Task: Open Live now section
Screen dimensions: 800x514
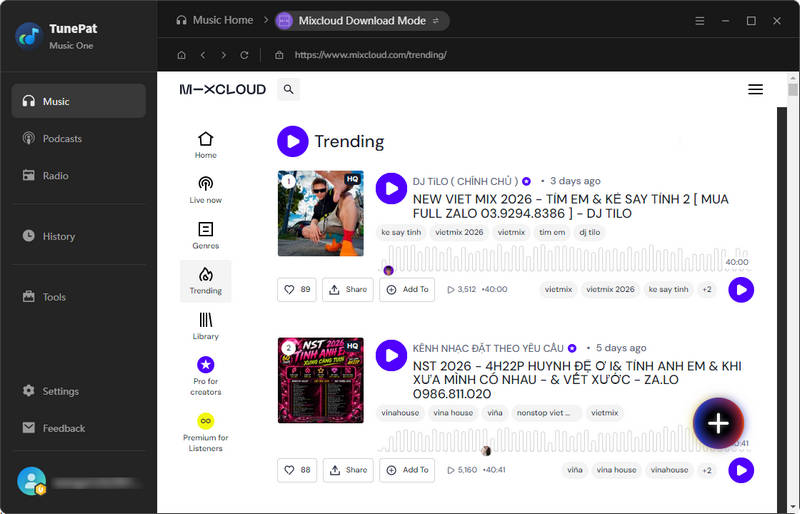Action: tap(206, 190)
